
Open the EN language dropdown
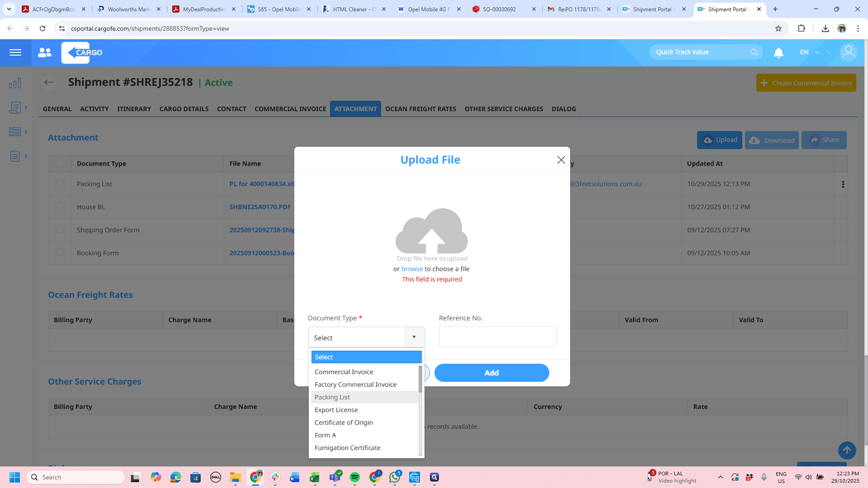(809, 52)
